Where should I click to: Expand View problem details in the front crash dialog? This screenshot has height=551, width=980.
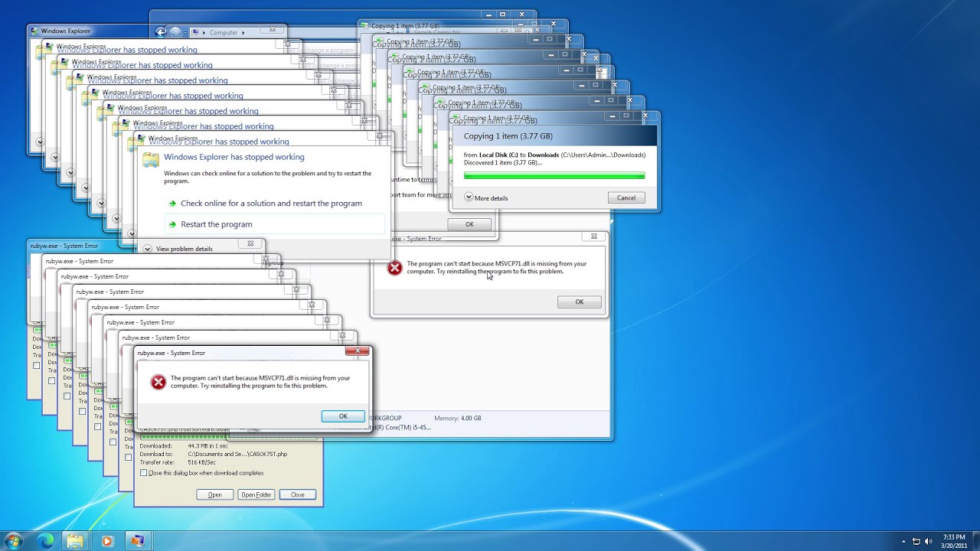point(178,249)
